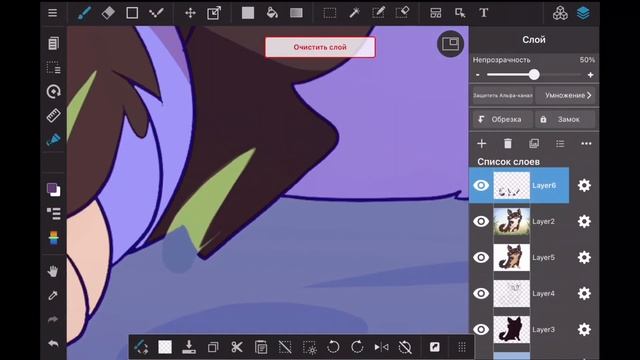640x360 pixels.
Task: Select the polyline curve tool
Action: tap(156, 13)
